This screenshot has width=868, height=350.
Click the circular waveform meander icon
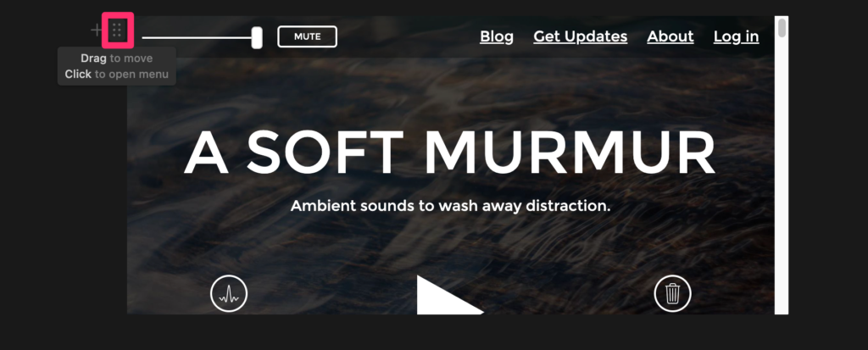pyautogui.click(x=229, y=293)
